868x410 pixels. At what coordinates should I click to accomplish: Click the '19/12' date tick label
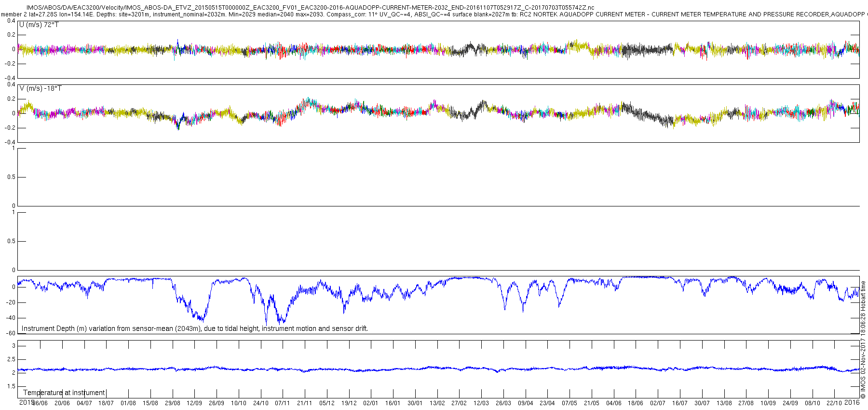(x=349, y=403)
